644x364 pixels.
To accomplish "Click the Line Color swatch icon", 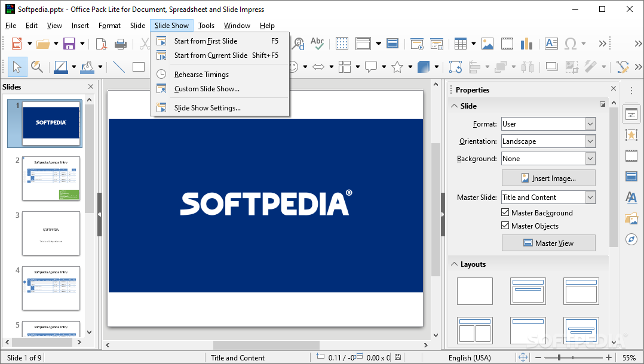I will (61, 67).
